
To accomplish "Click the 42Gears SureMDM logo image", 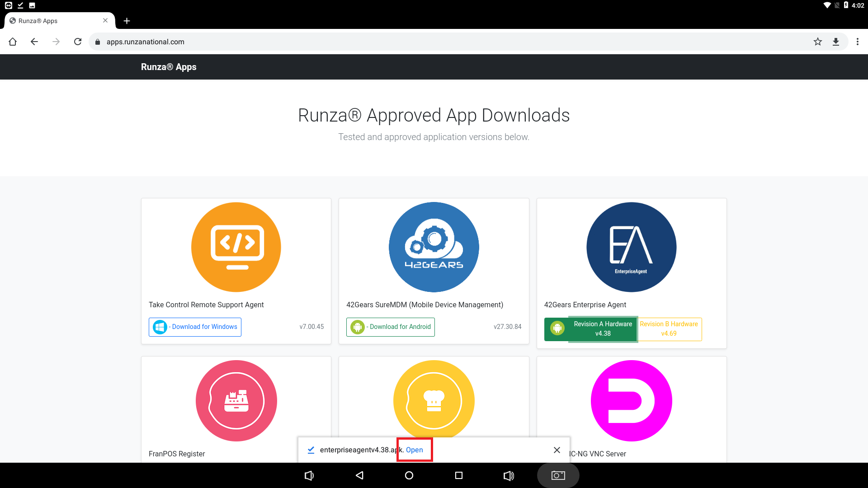I will (434, 247).
